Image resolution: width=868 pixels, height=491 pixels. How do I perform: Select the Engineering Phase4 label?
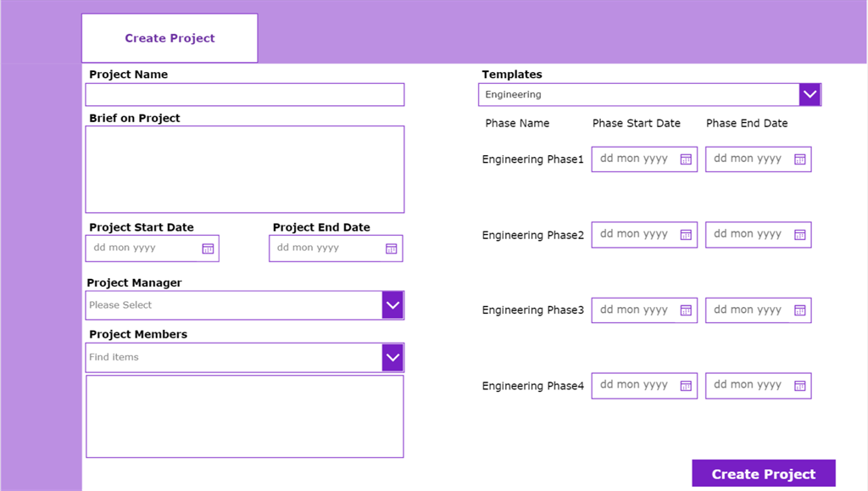click(x=532, y=386)
